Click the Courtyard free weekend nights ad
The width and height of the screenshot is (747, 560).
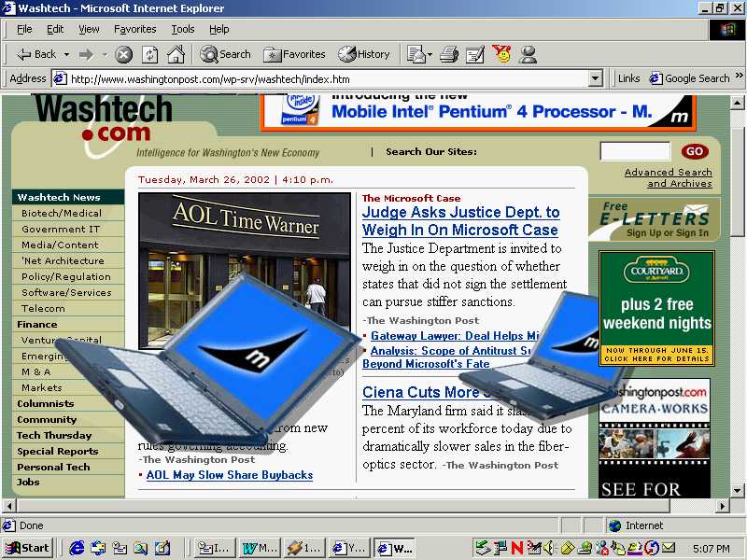656,308
